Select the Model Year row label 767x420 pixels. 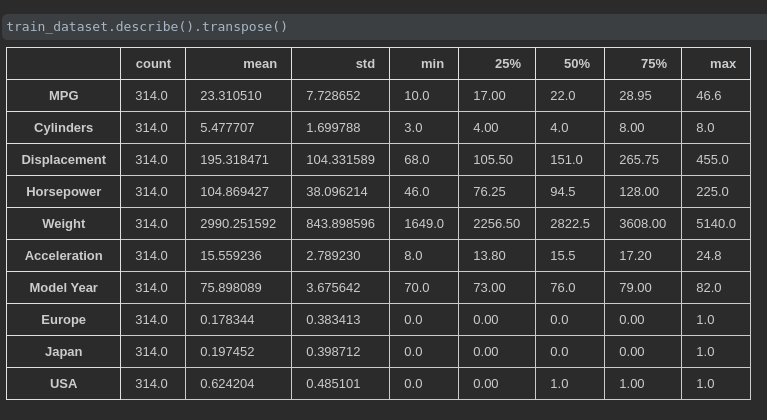64,288
